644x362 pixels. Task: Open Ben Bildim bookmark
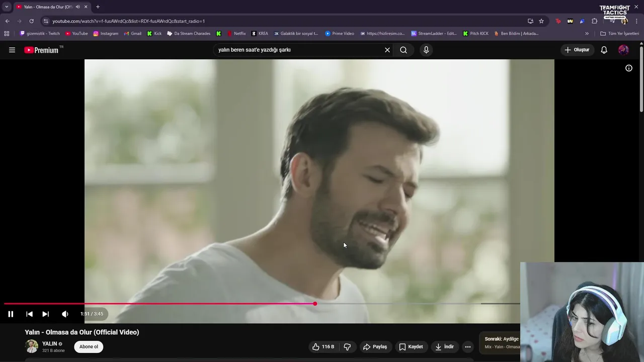(x=516, y=34)
